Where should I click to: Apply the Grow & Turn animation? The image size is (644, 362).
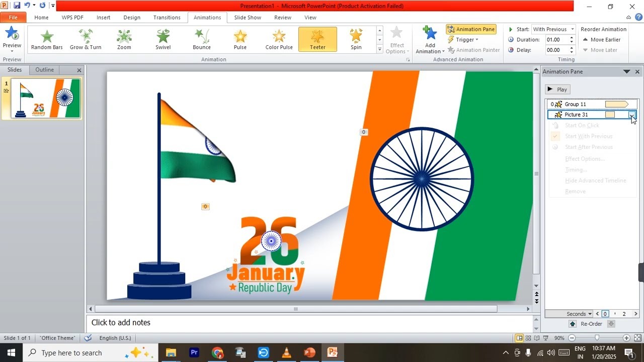(x=86, y=39)
